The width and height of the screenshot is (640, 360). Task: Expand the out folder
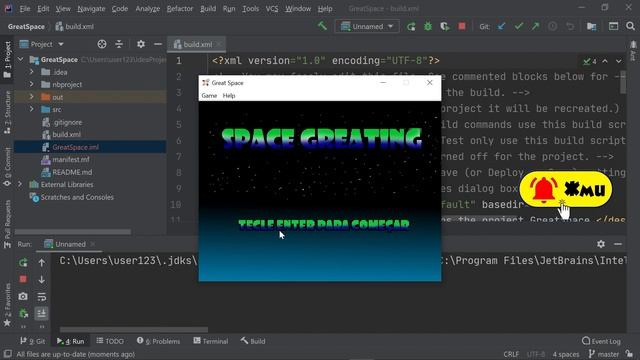coord(31,97)
